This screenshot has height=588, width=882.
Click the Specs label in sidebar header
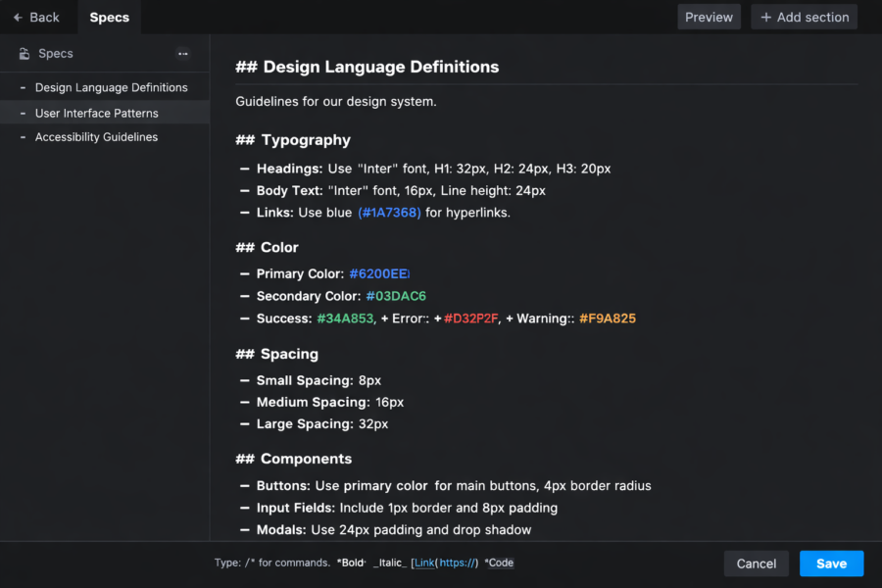56,54
